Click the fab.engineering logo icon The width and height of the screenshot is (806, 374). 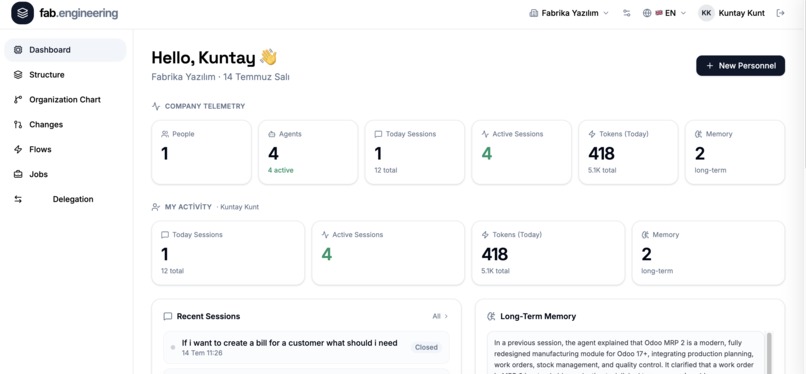pyautogui.click(x=22, y=13)
